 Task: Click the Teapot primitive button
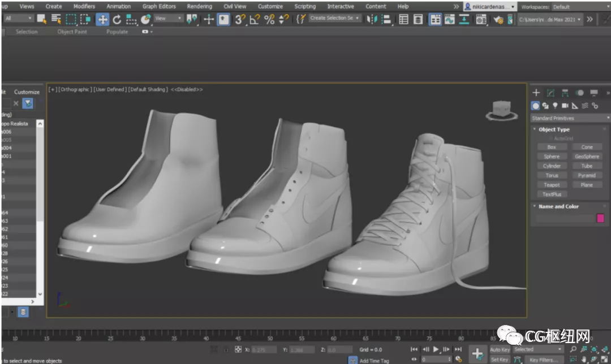coord(552,185)
